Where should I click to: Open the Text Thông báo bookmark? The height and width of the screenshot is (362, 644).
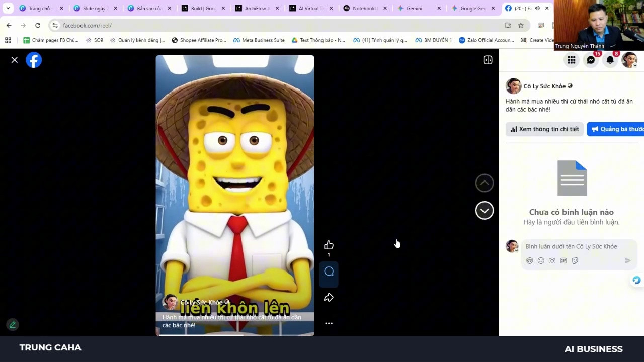318,40
